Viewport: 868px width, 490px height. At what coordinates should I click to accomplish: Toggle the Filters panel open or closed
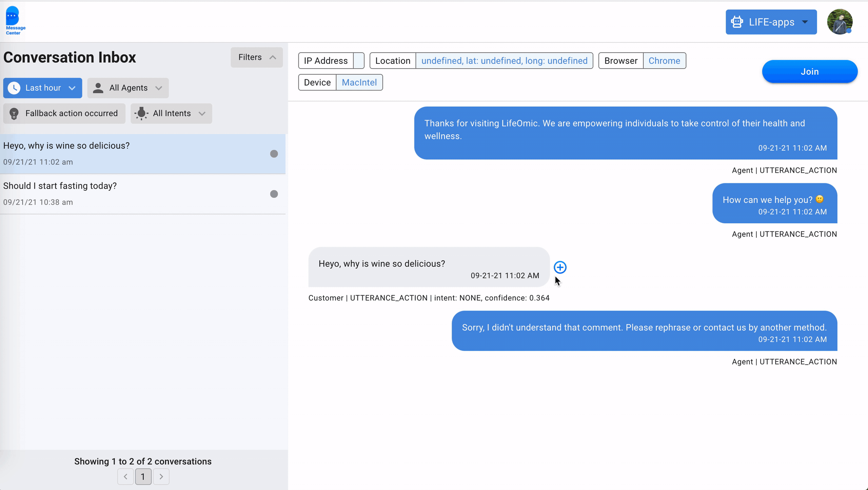point(257,57)
